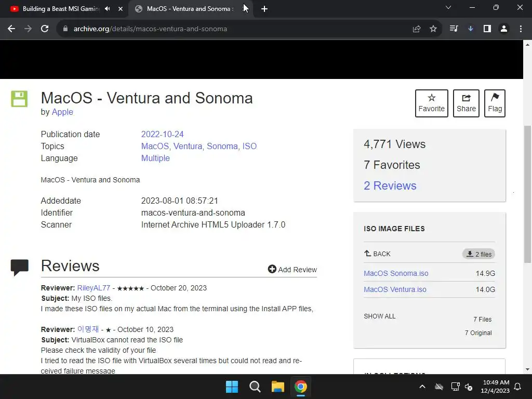
Task: Click scrollbar up arrow
Action: pyautogui.click(x=528, y=45)
